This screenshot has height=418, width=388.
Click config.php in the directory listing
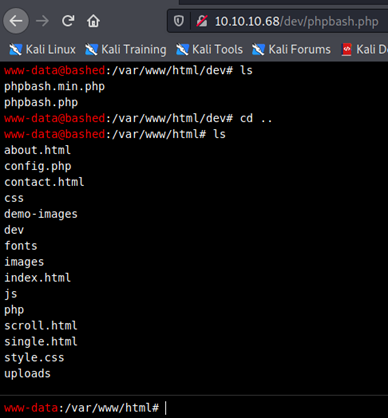tap(38, 166)
